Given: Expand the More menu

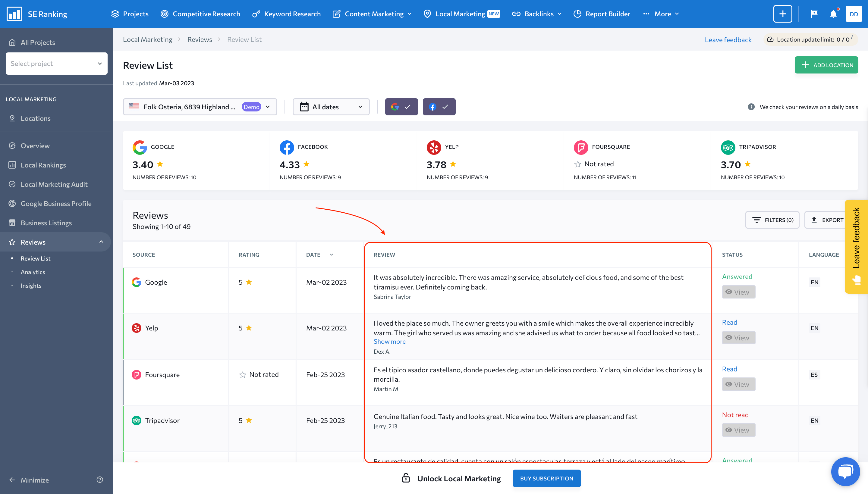Looking at the screenshot, I should [x=661, y=14].
